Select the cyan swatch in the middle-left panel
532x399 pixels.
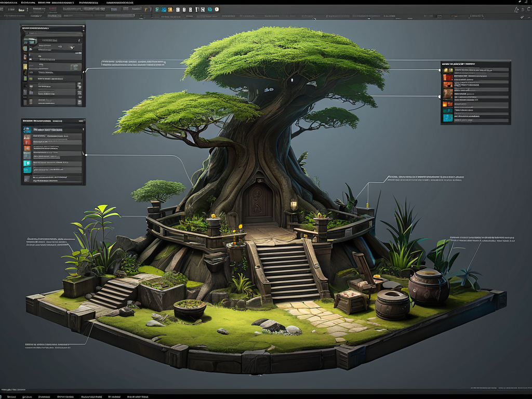pos(27,163)
